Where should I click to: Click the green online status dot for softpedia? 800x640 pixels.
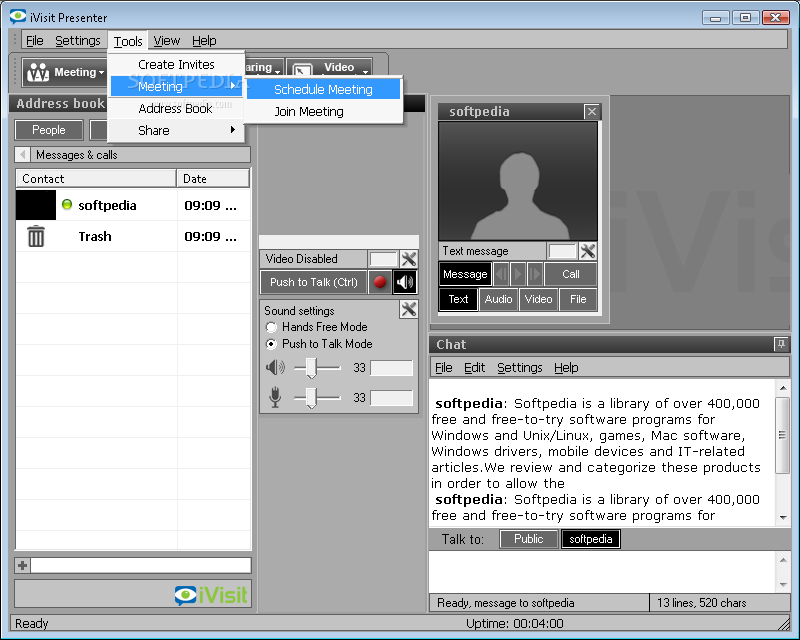tap(67, 205)
